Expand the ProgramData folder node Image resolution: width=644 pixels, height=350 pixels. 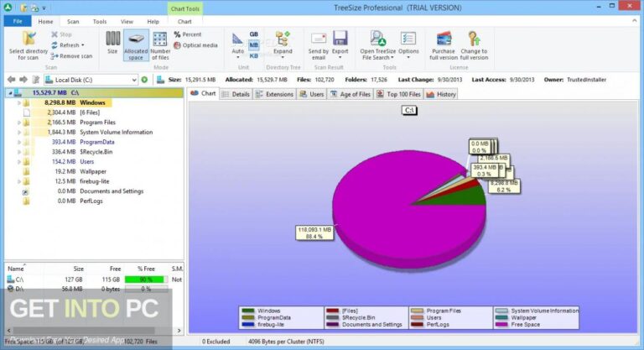[x=19, y=143]
